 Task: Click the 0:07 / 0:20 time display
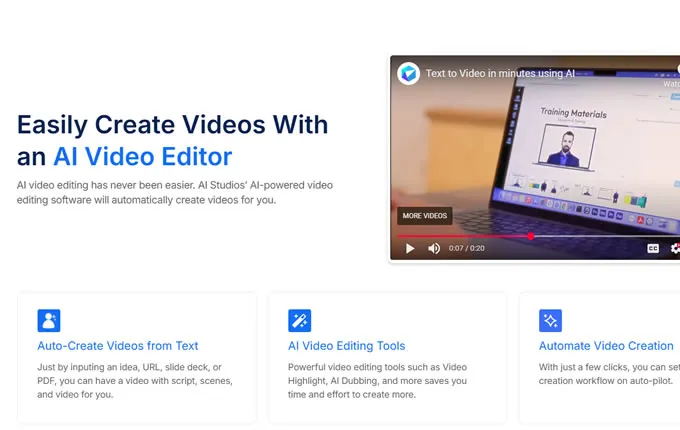coord(467,248)
